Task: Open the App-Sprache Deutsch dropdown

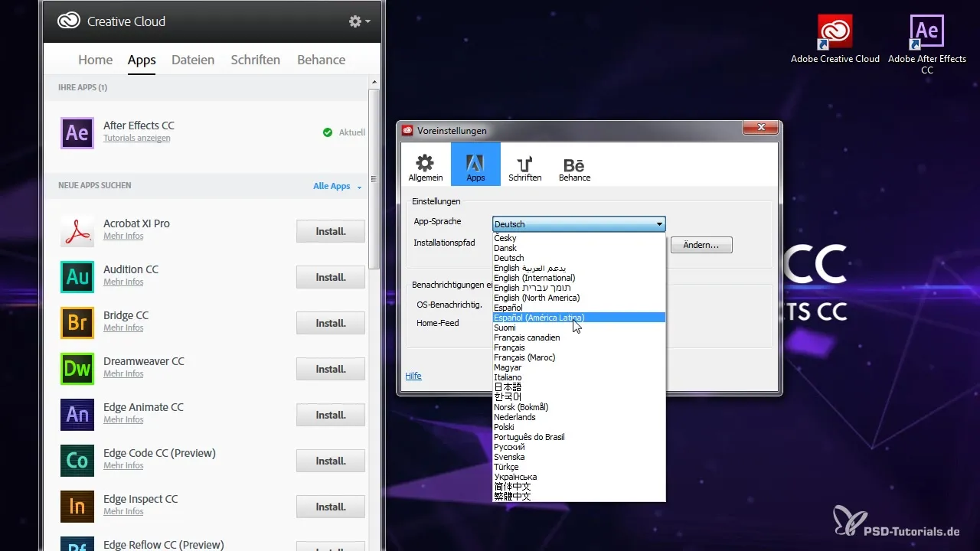Action: [579, 224]
